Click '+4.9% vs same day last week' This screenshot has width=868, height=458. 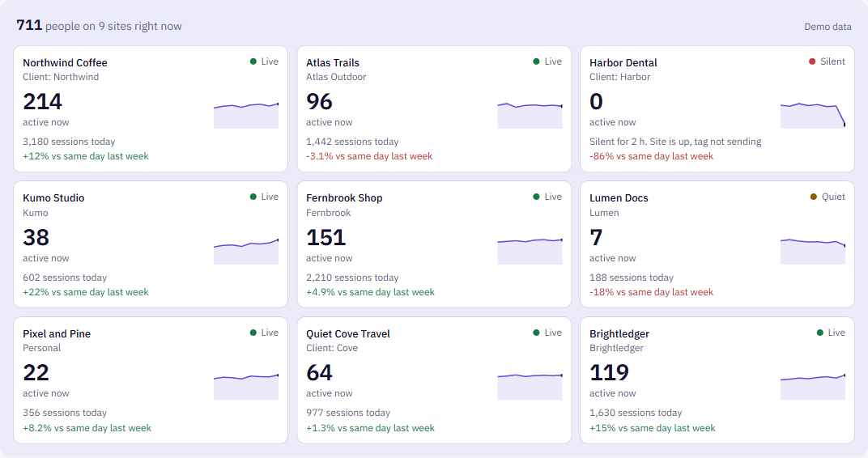tap(370, 292)
